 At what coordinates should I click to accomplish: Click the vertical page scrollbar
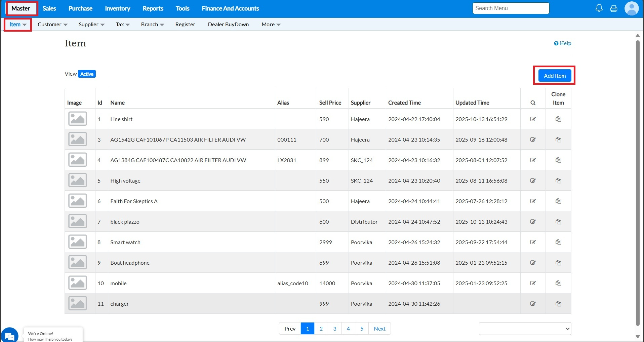[x=637, y=182]
